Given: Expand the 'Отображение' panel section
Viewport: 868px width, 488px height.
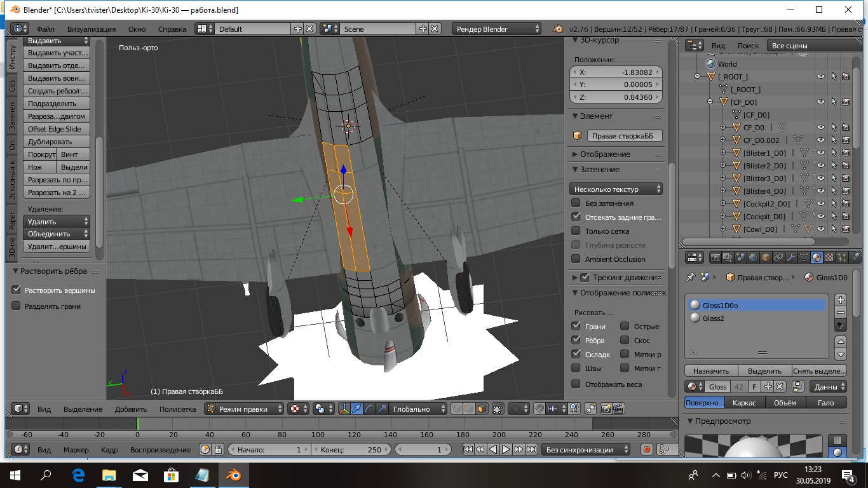Looking at the screenshot, I should point(604,154).
